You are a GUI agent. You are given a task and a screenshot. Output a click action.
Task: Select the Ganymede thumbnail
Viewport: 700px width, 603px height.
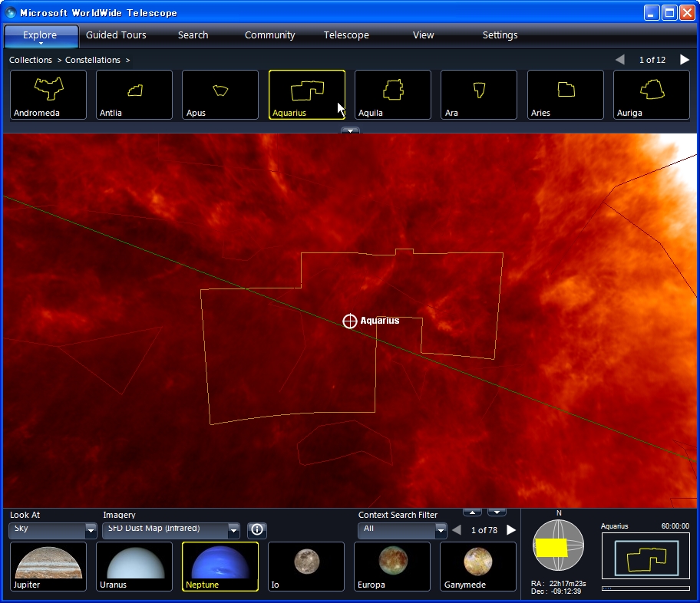(x=478, y=567)
